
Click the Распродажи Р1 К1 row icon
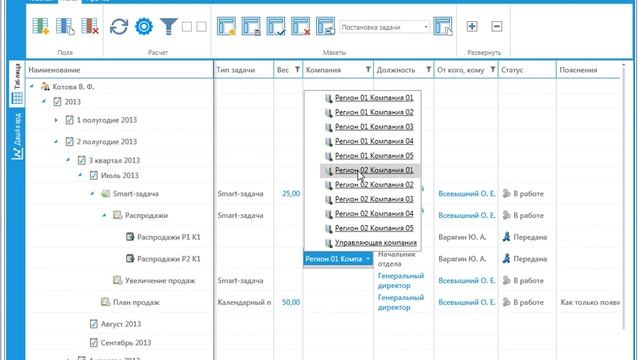[130, 236]
